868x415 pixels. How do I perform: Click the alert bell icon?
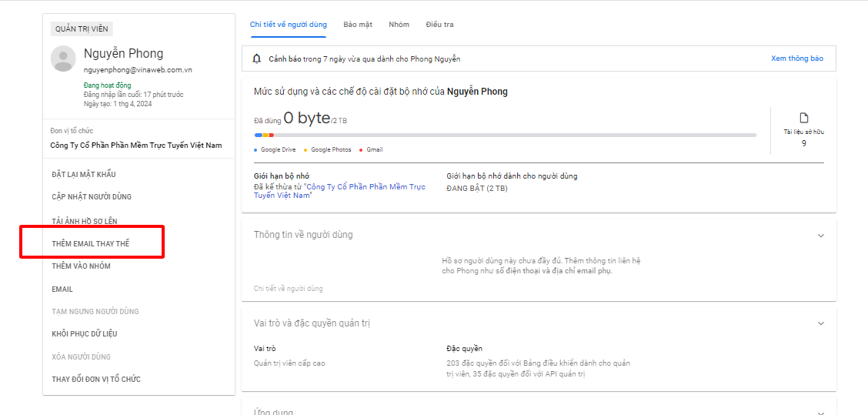[257, 59]
